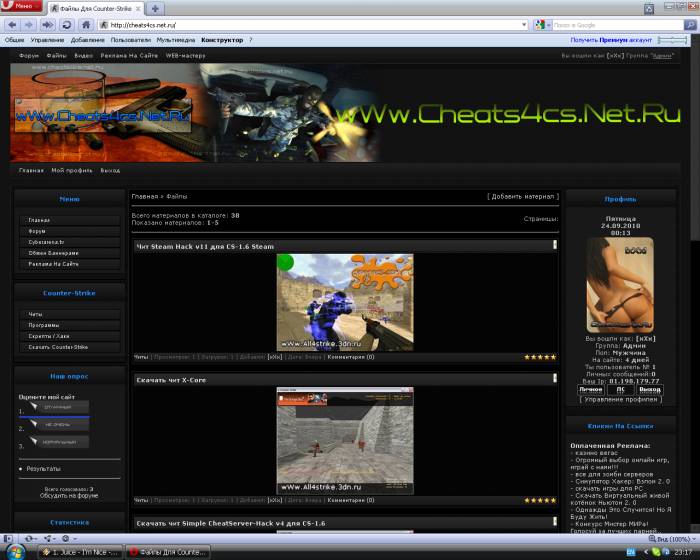Open Управление профилем link
700x560 pixels.
point(621,399)
